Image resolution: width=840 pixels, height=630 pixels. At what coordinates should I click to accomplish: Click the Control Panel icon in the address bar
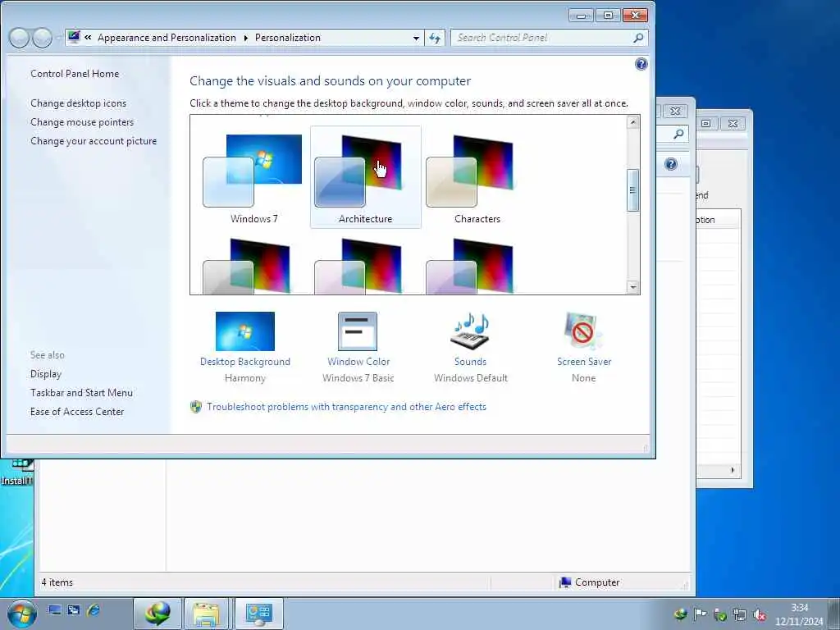coord(74,37)
